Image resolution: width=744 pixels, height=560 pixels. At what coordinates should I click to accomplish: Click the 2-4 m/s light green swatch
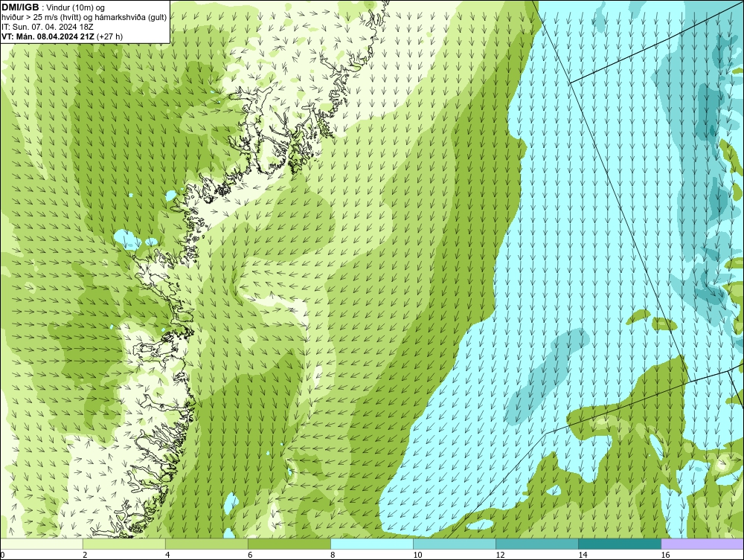pyautogui.click(x=124, y=544)
